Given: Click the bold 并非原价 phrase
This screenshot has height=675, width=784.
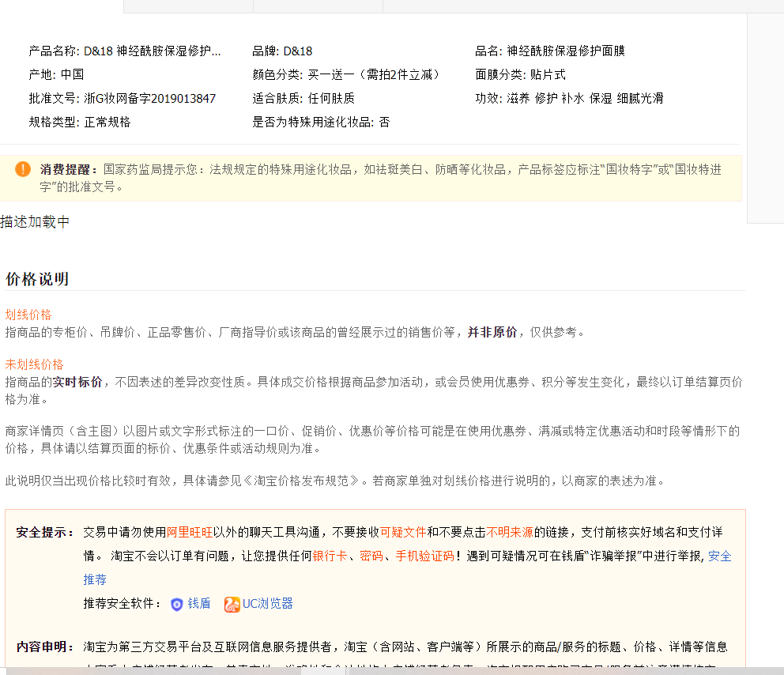Looking at the screenshot, I should pos(492,332).
